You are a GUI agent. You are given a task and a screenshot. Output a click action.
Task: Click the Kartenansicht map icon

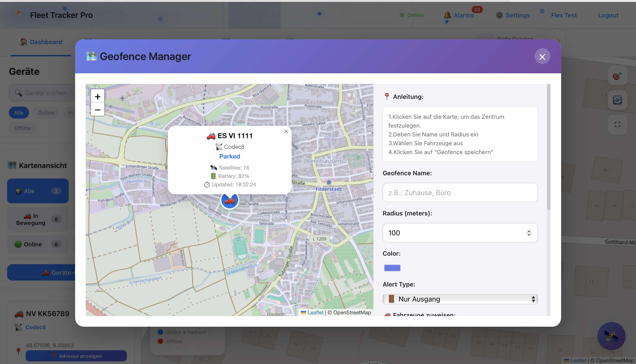12,165
